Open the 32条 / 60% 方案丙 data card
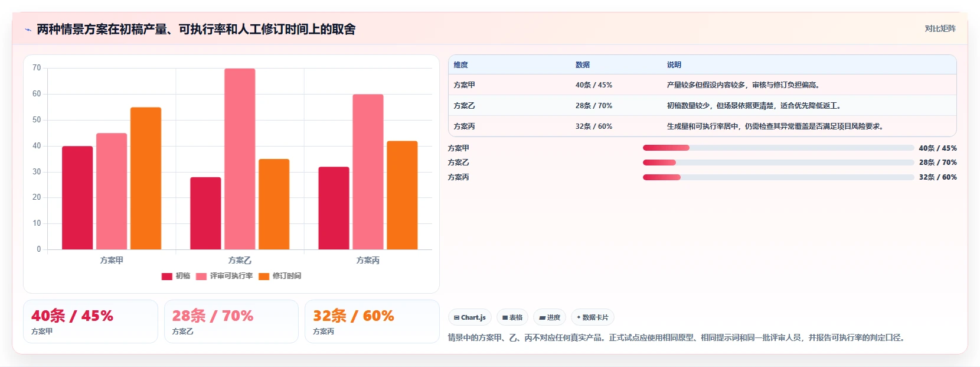This screenshot has height=367, width=980. pyautogui.click(x=372, y=321)
